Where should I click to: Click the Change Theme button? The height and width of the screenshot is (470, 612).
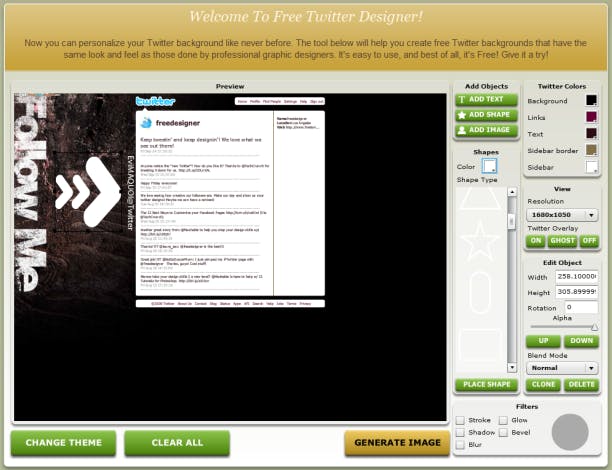pyautogui.click(x=63, y=443)
